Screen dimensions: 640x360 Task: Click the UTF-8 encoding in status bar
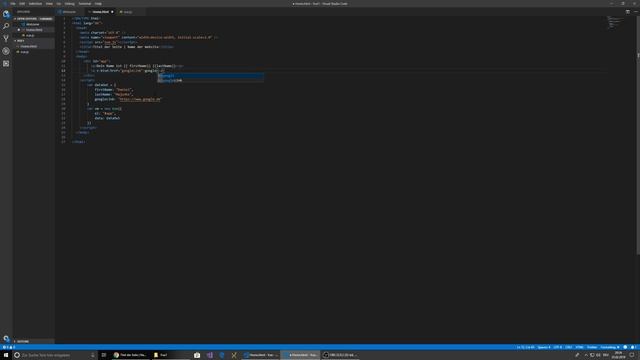pos(558,347)
